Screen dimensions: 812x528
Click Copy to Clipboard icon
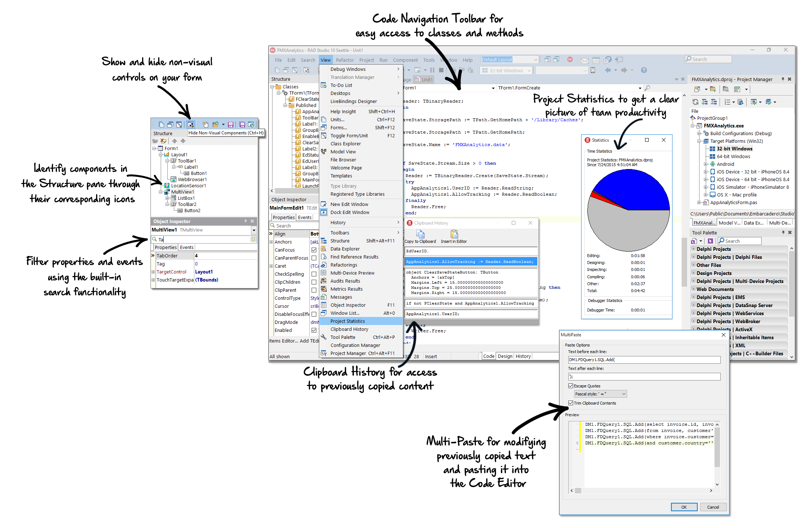tap(420, 234)
